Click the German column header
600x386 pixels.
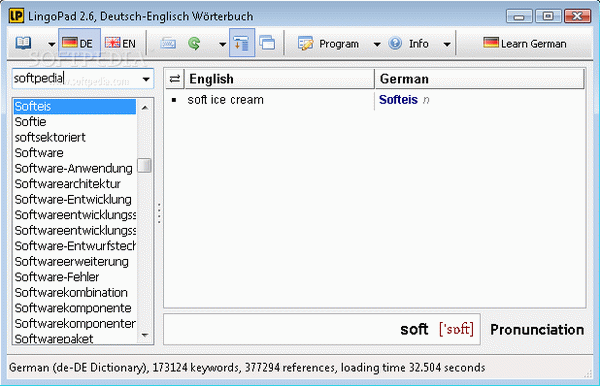click(479, 79)
